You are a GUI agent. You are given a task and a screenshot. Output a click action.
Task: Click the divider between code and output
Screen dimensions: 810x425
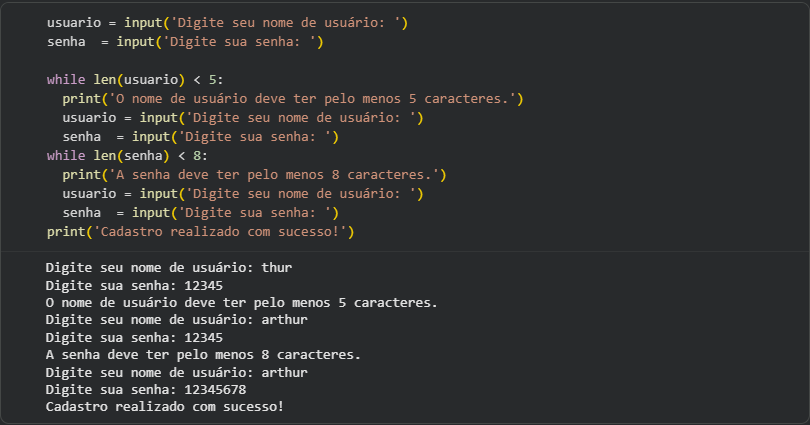click(405, 250)
